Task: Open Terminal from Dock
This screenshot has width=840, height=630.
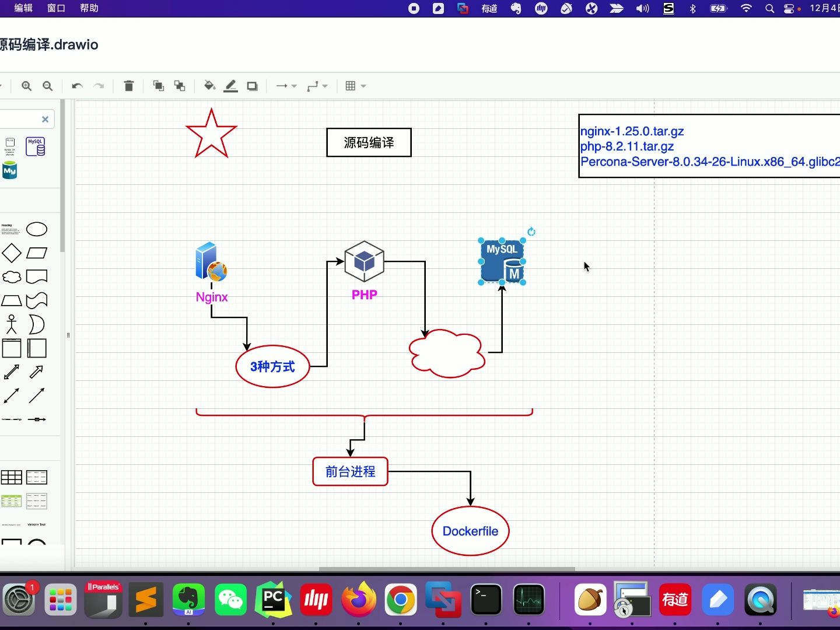Action: [x=486, y=599]
